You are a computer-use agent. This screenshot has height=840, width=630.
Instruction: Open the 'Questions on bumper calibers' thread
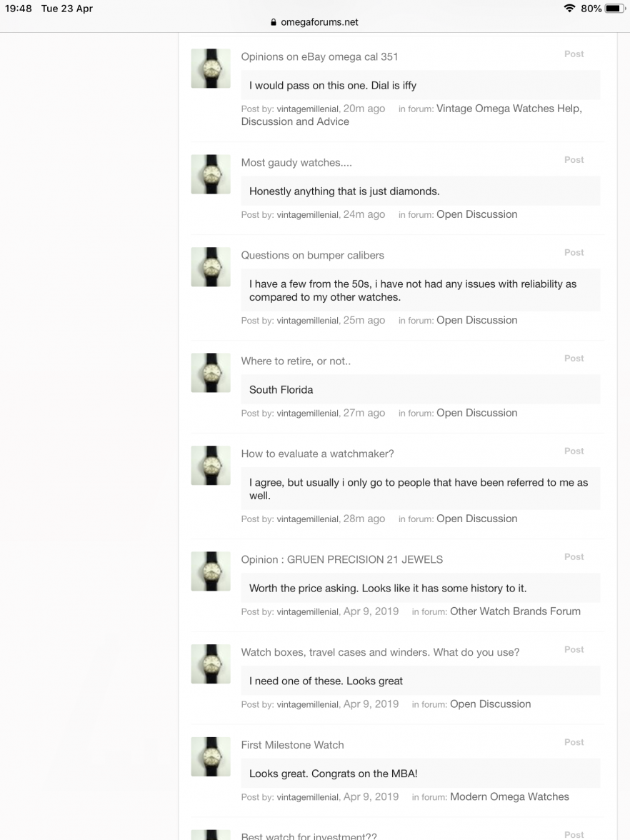point(312,256)
